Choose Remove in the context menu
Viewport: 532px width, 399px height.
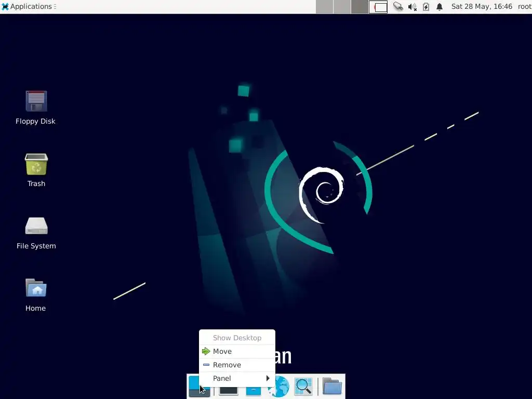click(237, 365)
